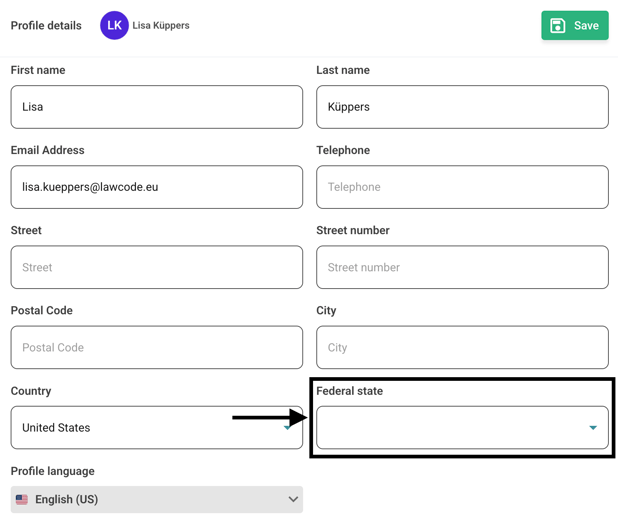Click into the Email Address input field
This screenshot has height=522, width=618.
pos(156,187)
